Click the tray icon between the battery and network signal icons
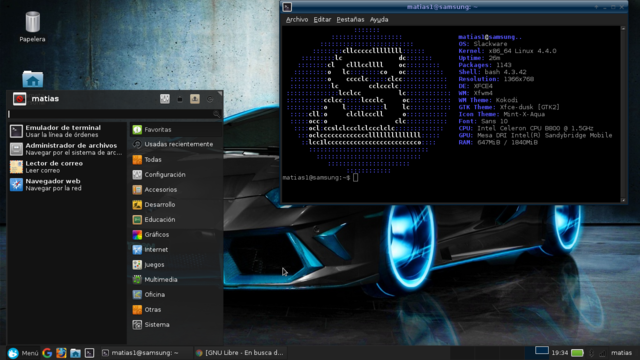Viewport: 640px width, 360px height. pos(591,353)
